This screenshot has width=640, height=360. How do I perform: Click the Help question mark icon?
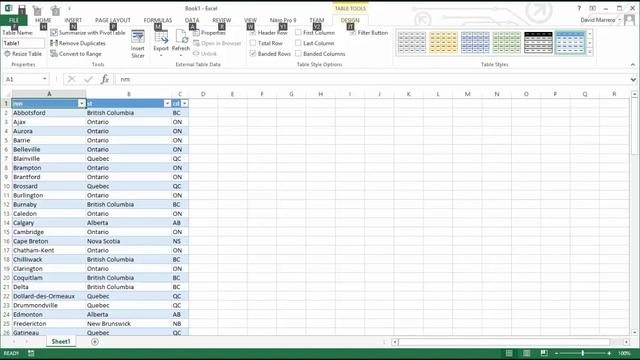(579, 8)
